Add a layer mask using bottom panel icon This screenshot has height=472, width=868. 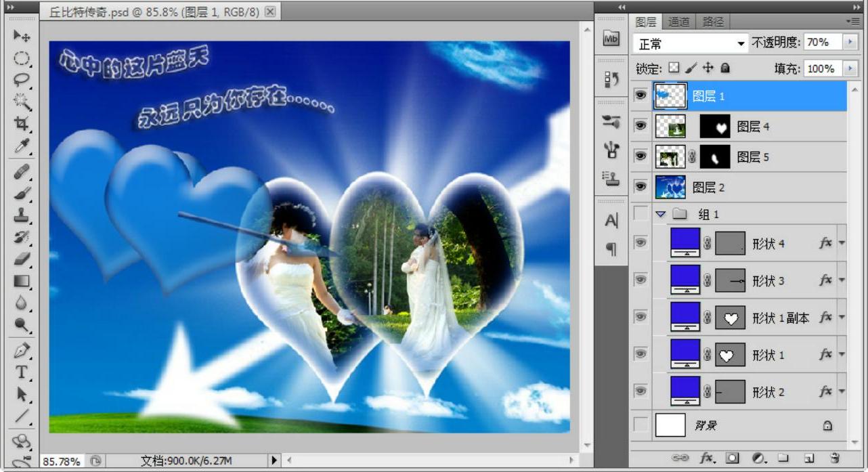coord(732,458)
